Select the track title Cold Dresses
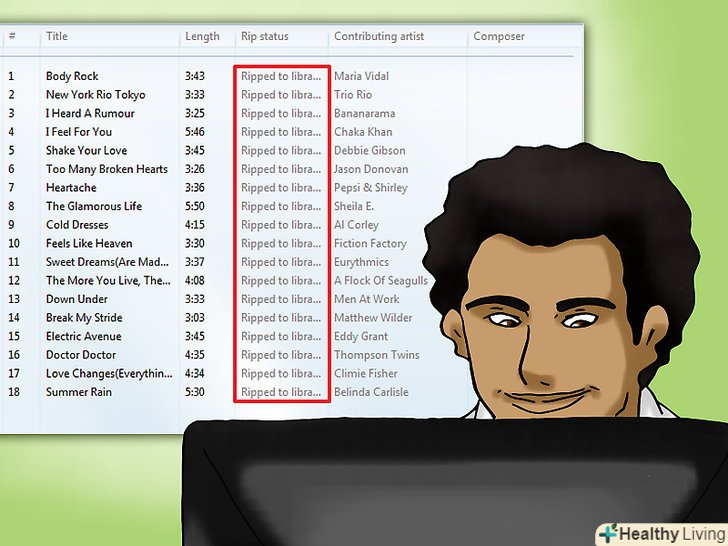Screen dimensions: 728x546 tap(77, 225)
